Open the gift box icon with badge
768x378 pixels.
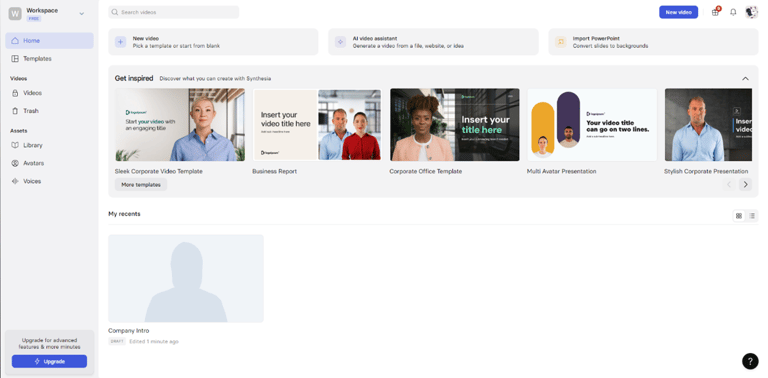(716, 12)
